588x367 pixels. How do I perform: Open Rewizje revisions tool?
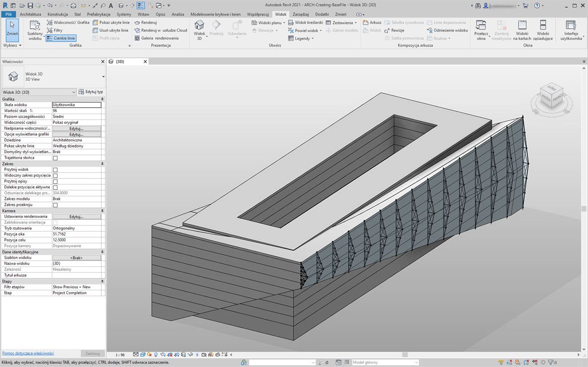click(x=394, y=30)
